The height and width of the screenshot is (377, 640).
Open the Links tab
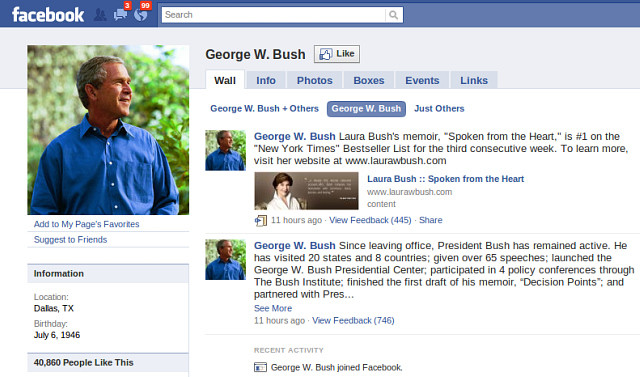pyautogui.click(x=474, y=80)
